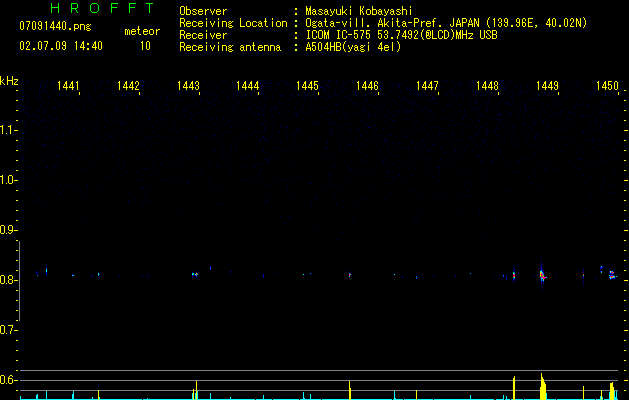The image size is (629, 400).
Task: Click the 1448 time axis label
Action: coord(487,86)
